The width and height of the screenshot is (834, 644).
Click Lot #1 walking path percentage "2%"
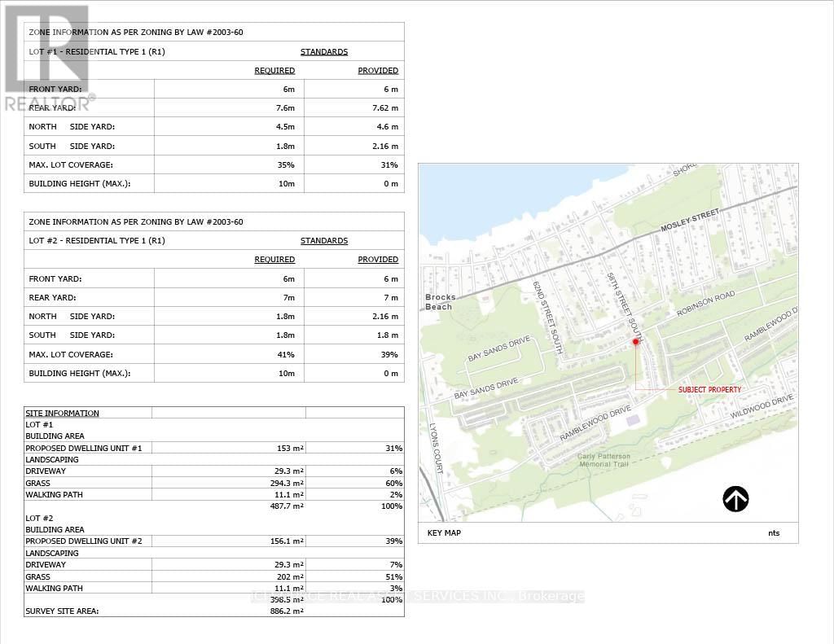click(x=396, y=494)
